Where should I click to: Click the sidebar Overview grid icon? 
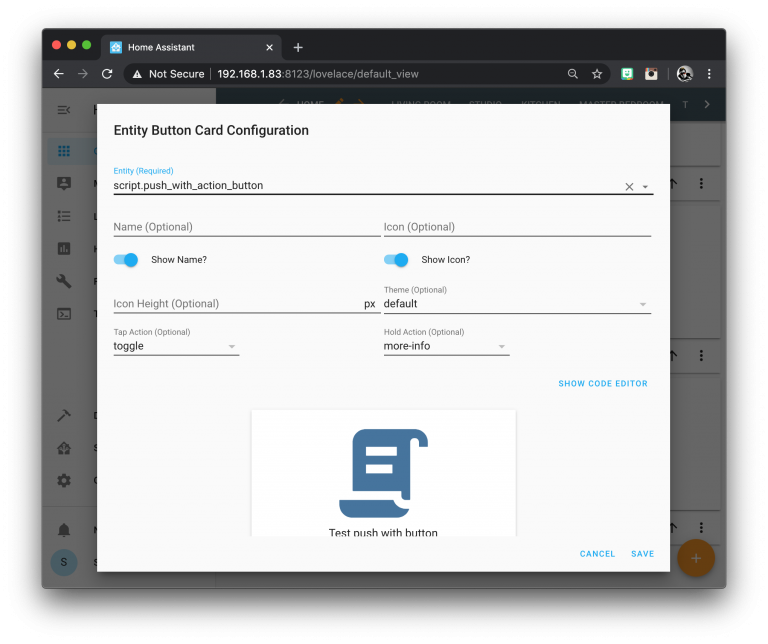pos(64,151)
